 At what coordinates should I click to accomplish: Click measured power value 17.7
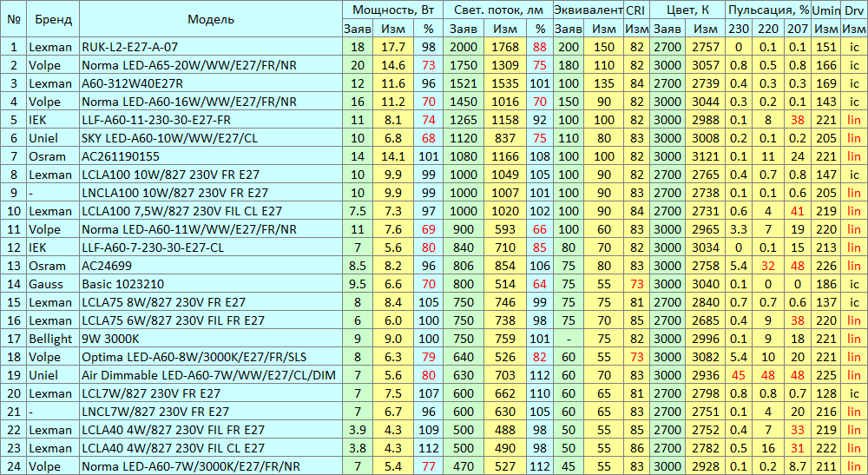click(393, 47)
